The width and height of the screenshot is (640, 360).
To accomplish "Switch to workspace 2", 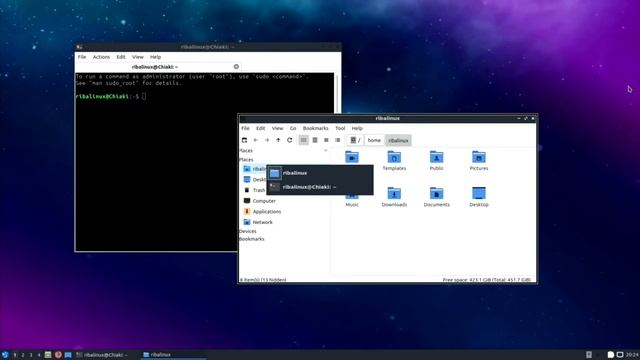I will pyautogui.click(x=23, y=355).
